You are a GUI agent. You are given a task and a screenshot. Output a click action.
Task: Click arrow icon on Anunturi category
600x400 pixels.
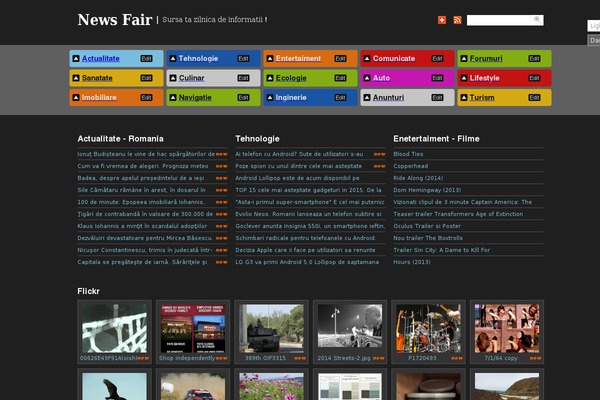(367, 98)
